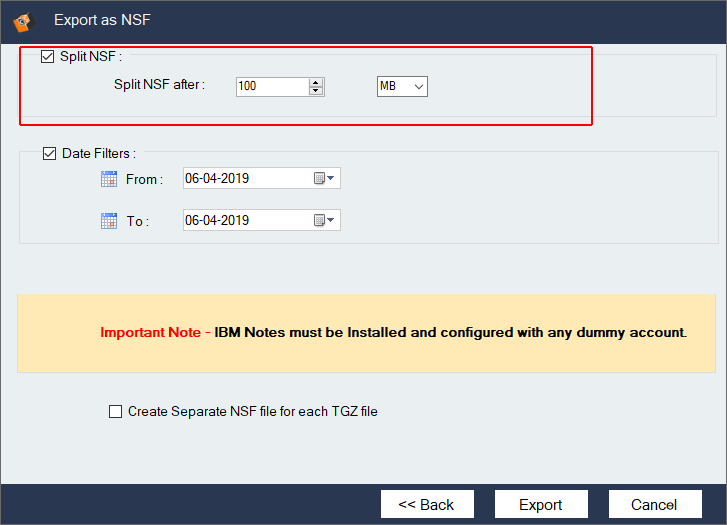Disable the Split NSF checkbox
The image size is (727, 525).
(48, 57)
